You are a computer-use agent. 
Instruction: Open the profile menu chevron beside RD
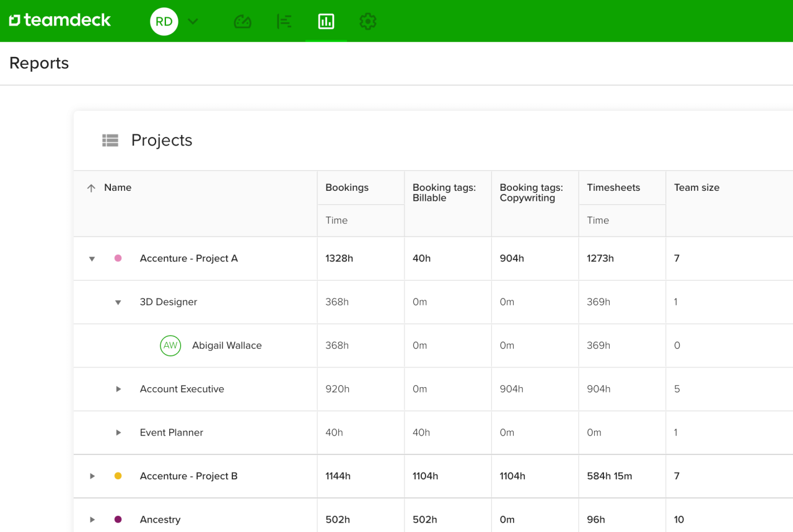pyautogui.click(x=192, y=21)
